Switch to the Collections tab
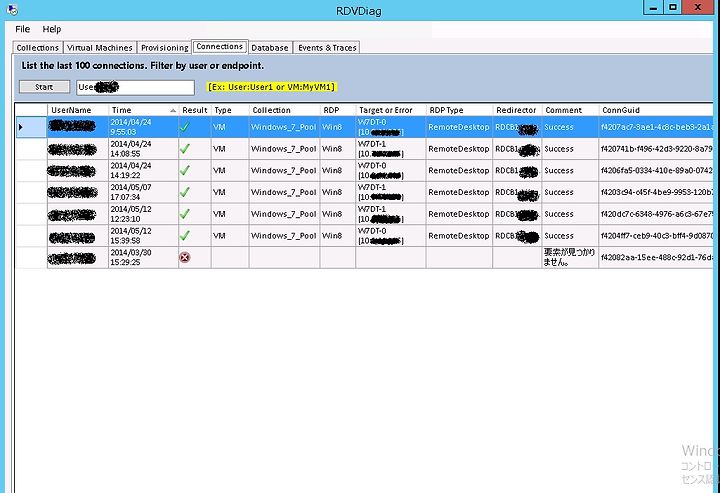Screen dimensions: 720x493 (x=38, y=48)
